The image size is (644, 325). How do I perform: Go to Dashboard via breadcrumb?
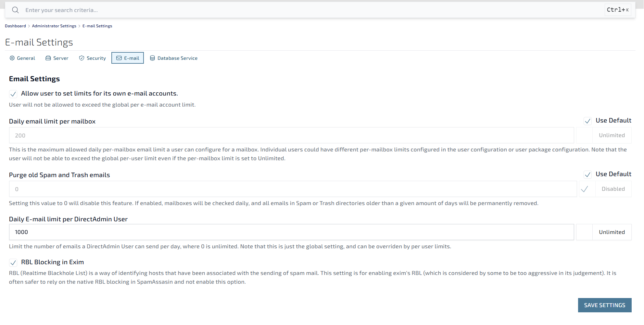15,26
